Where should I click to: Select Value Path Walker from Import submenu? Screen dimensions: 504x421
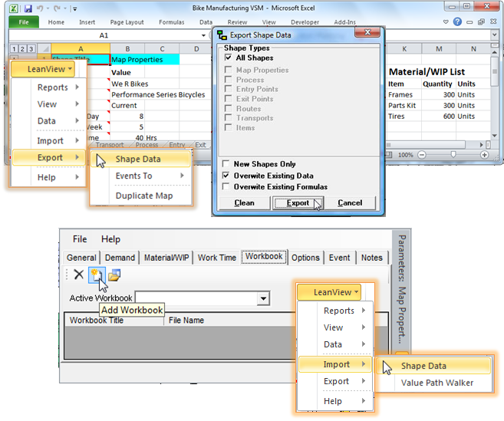436,383
